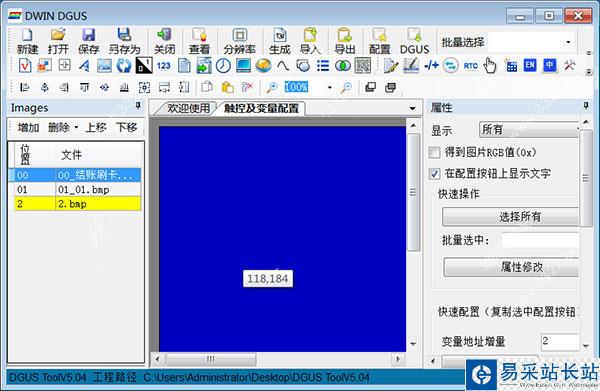The image size is (600, 391).
Task: Switch to the 欢迎使用 tab
Action: coord(188,108)
